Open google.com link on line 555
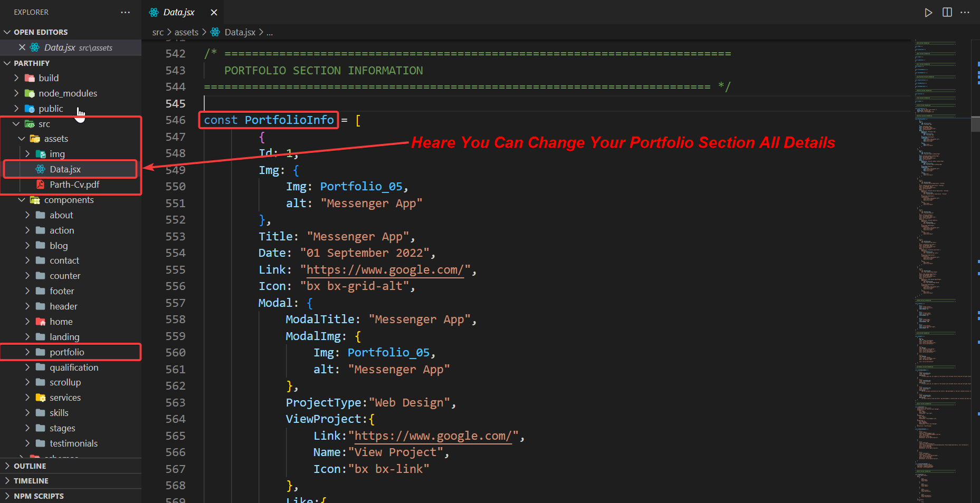 [385, 270]
